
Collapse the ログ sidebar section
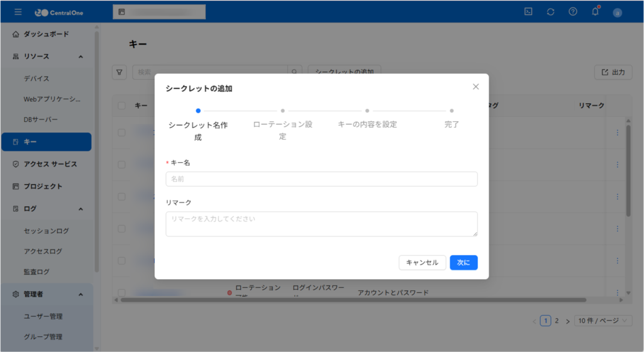coord(80,209)
